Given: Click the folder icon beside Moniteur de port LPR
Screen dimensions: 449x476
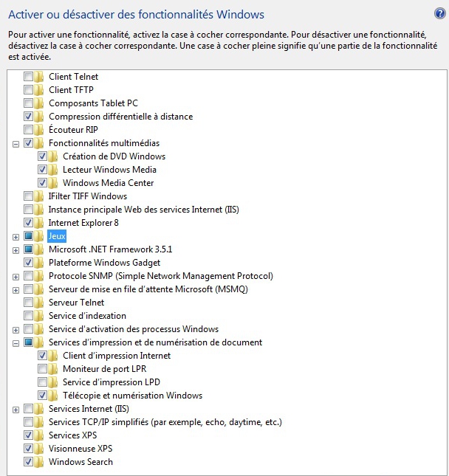Looking at the screenshot, I should tap(53, 369).
